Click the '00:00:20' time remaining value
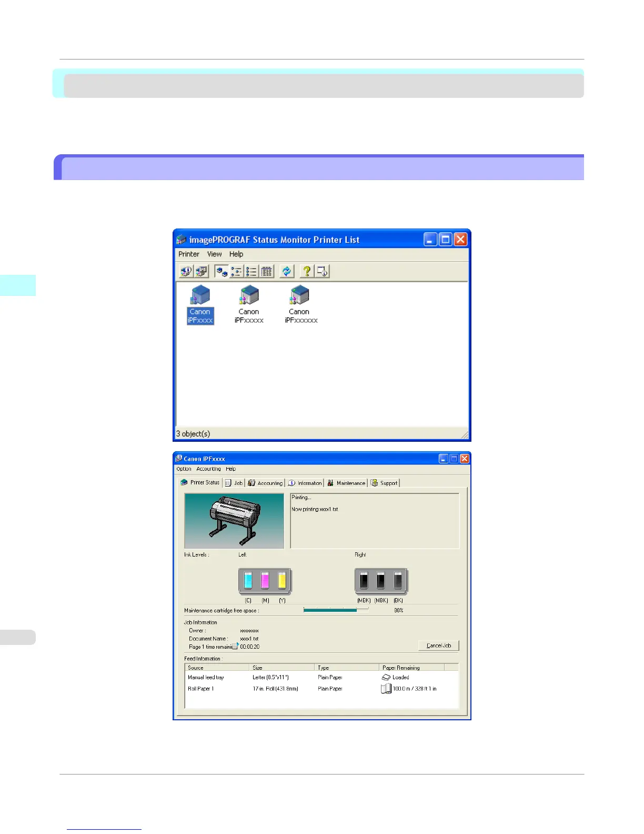 tap(250, 647)
